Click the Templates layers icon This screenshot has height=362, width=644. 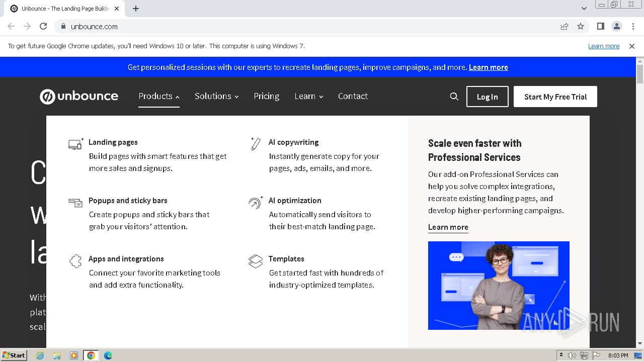pos(256,261)
